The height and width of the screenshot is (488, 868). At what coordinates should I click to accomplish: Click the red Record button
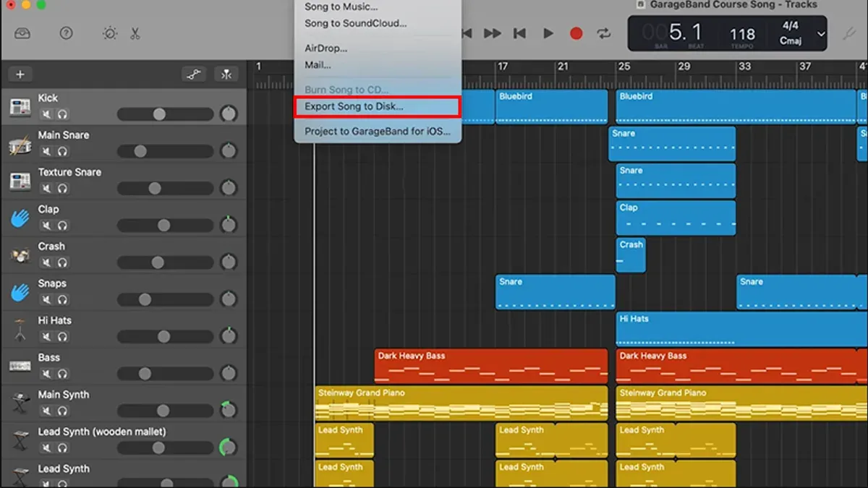[576, 33]
